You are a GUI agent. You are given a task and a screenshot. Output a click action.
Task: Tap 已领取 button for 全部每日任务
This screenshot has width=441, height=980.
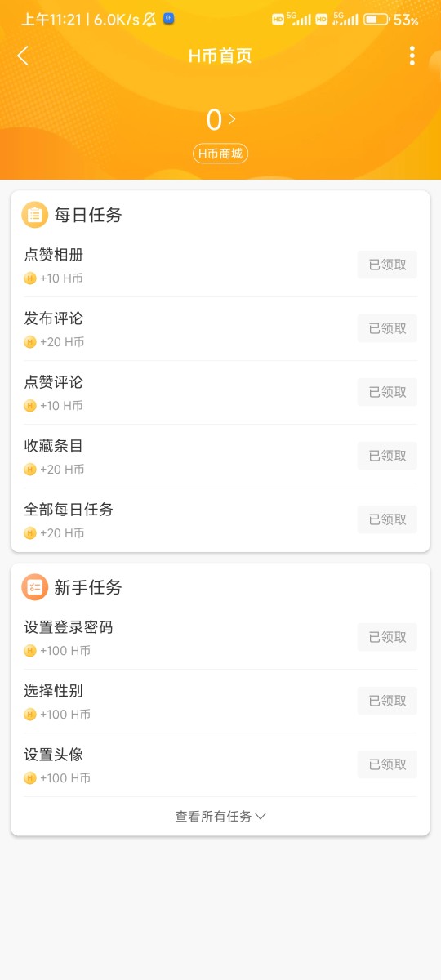[x=387, y=519]
